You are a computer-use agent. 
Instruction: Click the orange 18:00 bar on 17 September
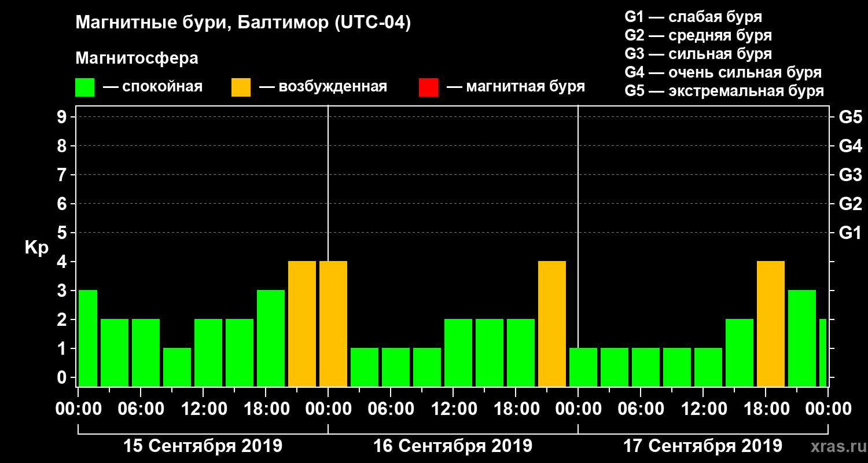tap(771, 324)
